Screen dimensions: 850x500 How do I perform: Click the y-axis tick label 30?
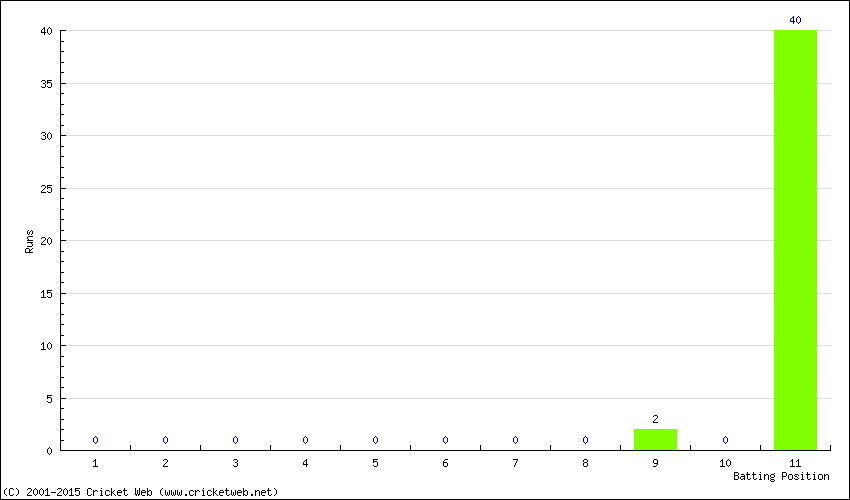pyautogui.click(x=47, y=136)
